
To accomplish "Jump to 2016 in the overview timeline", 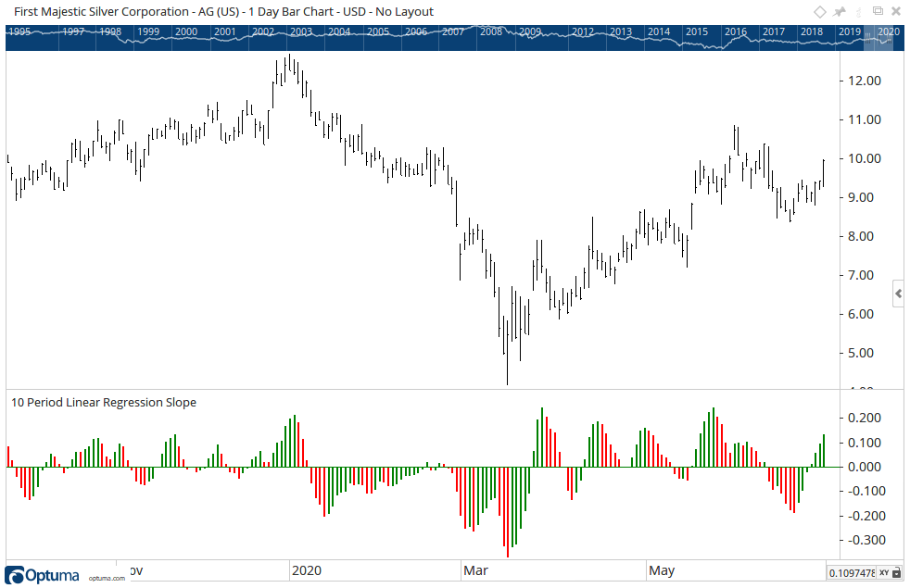I will pyautogui.click(x=735, y=31).
